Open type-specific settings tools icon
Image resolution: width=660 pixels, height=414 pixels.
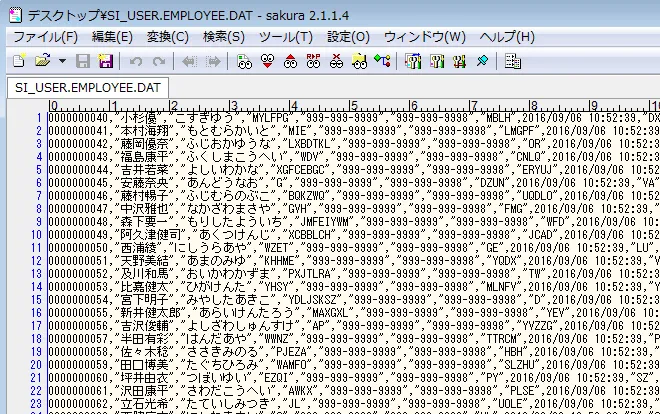(436, 61)
